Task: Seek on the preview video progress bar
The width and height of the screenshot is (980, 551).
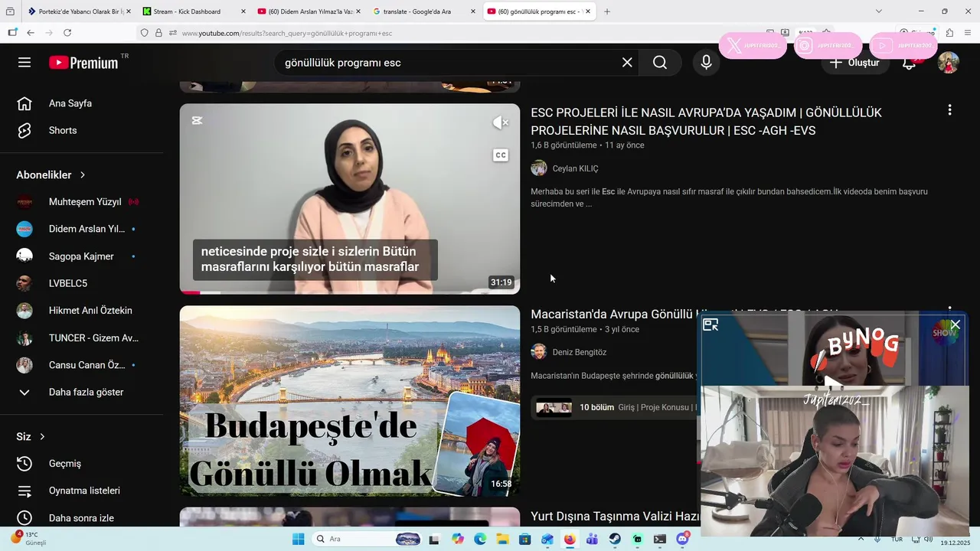Action: point(350,292)
